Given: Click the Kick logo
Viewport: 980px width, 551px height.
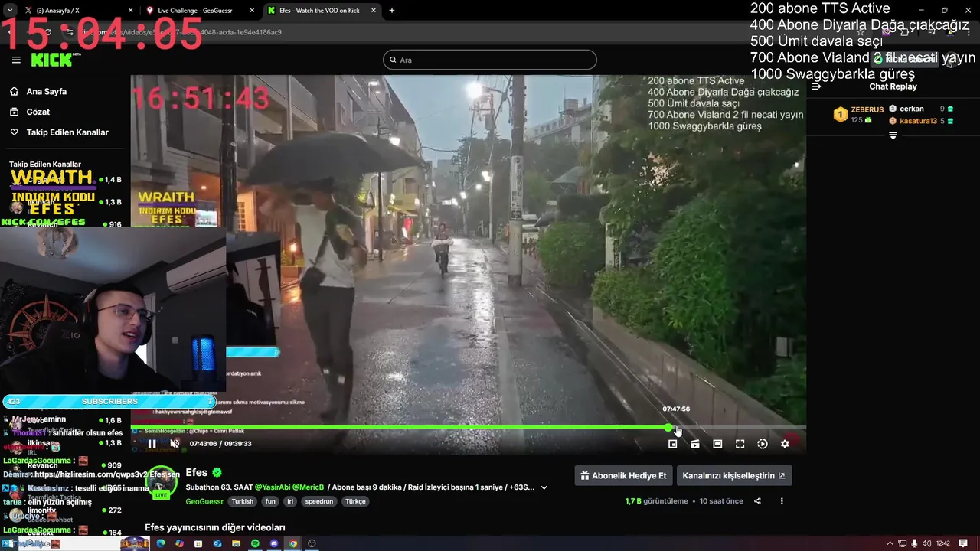Looking at the screenshot, I should tap(53, 60).
